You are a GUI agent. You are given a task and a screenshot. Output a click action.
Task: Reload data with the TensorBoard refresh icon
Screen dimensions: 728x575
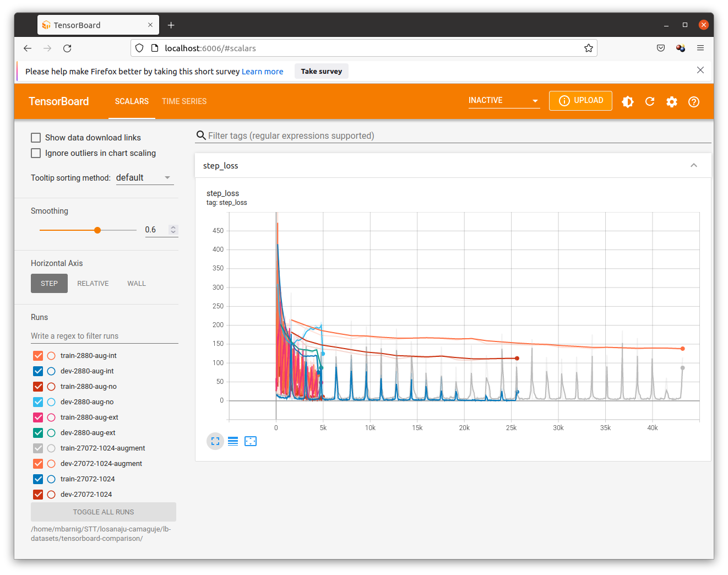click(x=650, y=102)
